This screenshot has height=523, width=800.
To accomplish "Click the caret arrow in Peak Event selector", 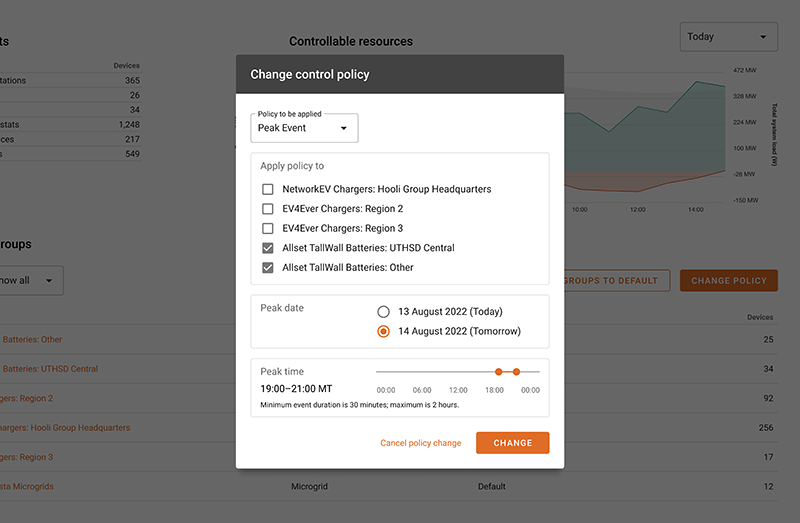I will 344,128.
